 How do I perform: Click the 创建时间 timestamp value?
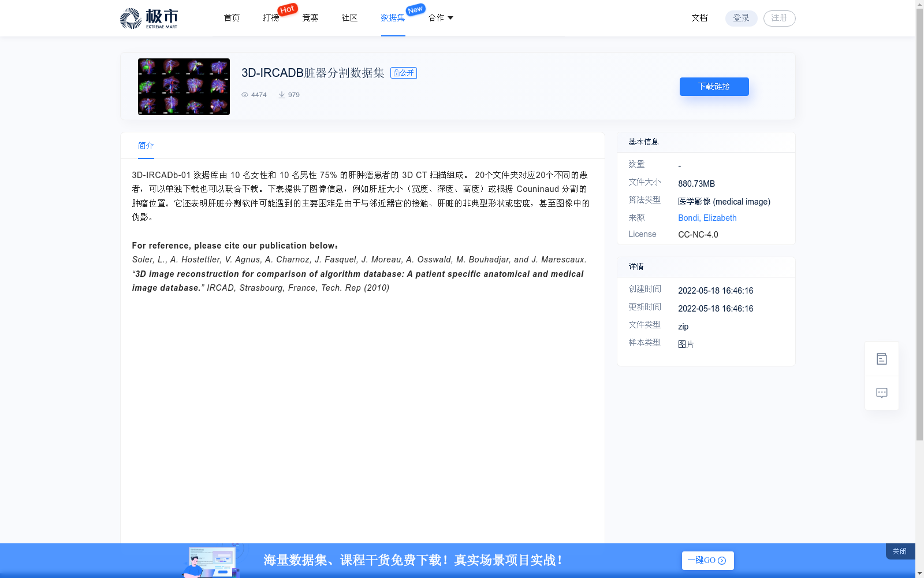pos(716,291)
